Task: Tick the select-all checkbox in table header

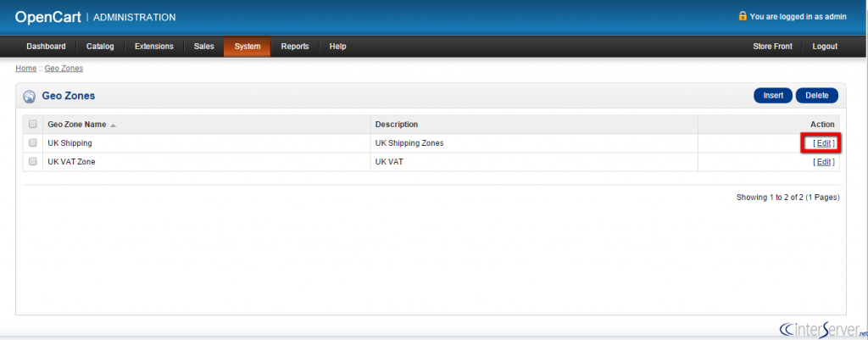Action: tap(33, 124)
